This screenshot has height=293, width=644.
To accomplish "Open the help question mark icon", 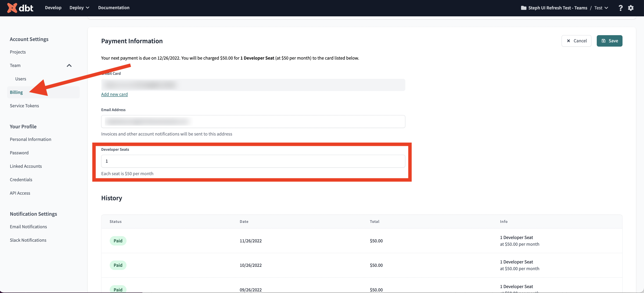I will tap(620, 8).
